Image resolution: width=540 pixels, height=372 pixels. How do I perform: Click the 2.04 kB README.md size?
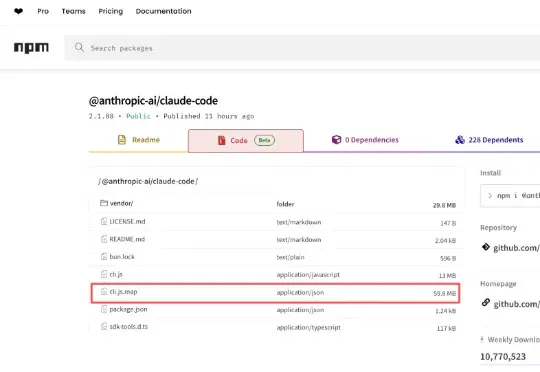click(x=446, y=240)
